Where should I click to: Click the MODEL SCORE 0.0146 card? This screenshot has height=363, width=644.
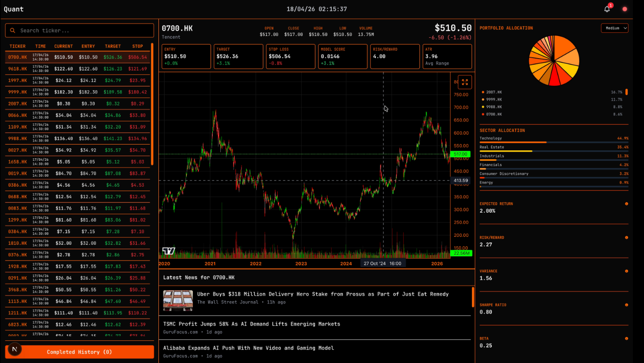(343, 57)
